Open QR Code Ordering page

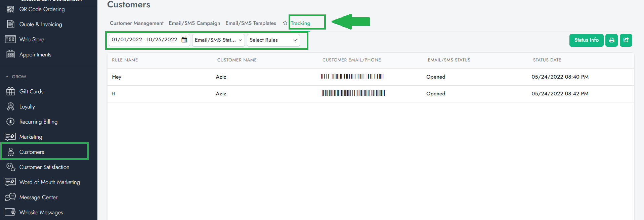[42, 9]
